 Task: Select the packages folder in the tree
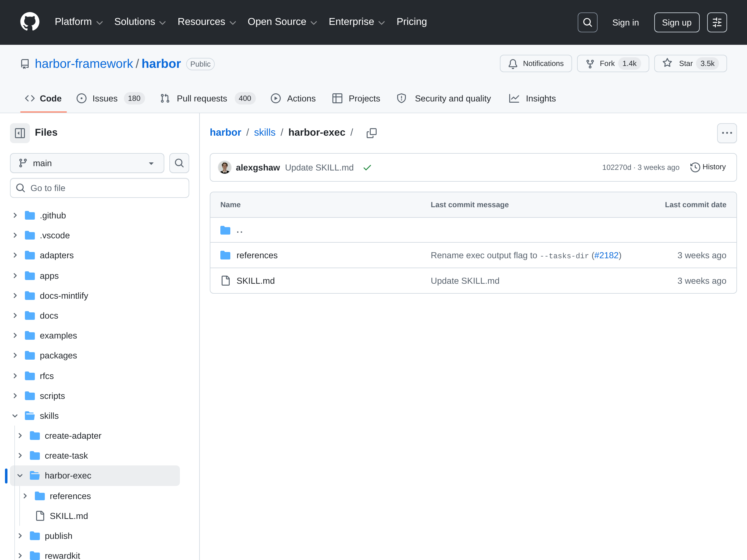point(58,355)
